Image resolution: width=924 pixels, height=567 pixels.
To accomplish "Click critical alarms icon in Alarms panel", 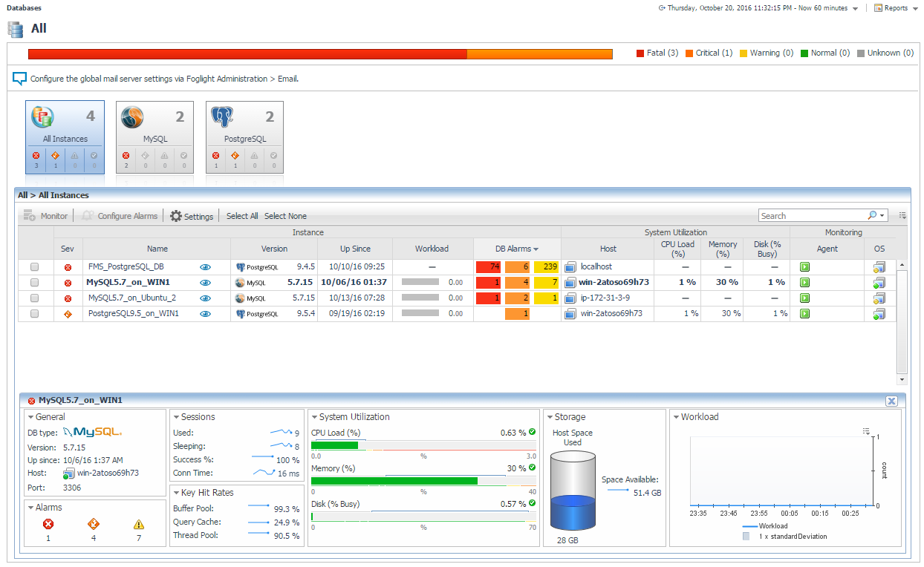I will (94, 524).
